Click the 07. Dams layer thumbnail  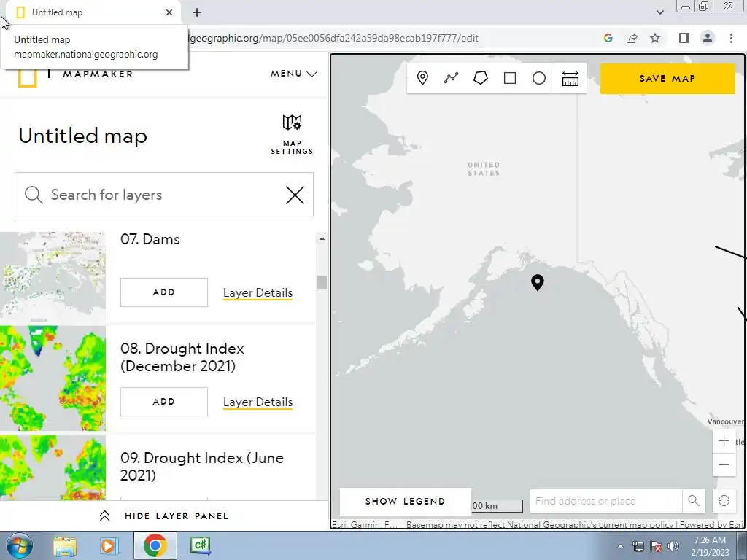point(53,276)
